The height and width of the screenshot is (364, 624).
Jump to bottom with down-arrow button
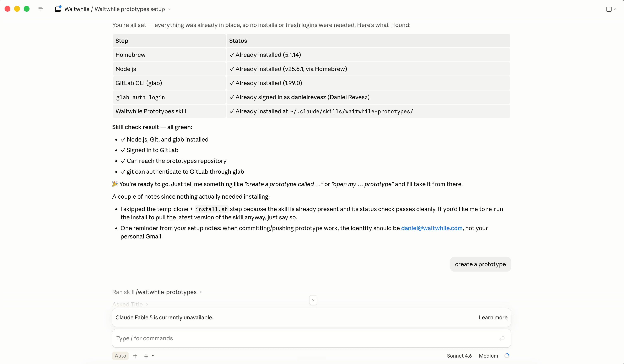tap(313, 300)
